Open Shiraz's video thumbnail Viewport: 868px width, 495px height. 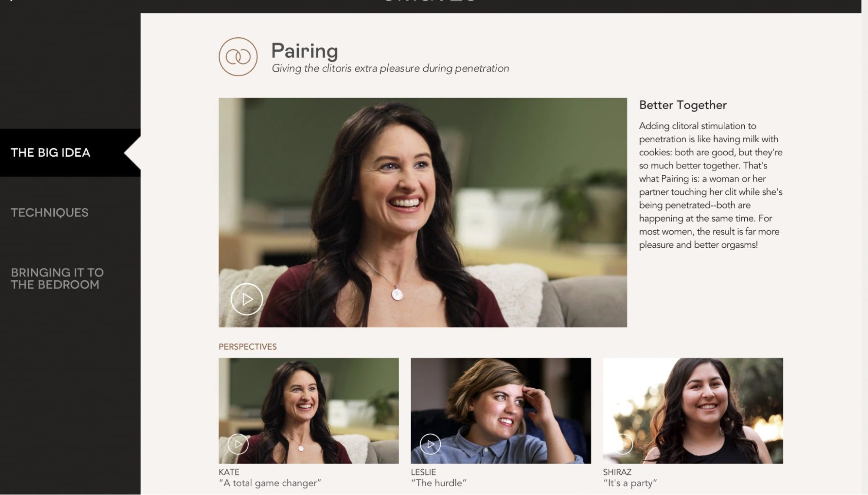pos(693,411)
